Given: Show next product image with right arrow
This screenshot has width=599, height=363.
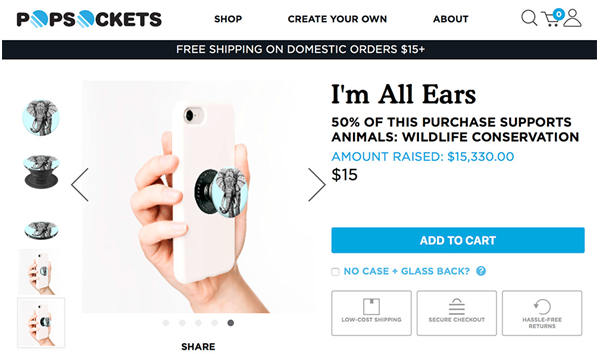Looking at the screenshot, I should point(317,185).
